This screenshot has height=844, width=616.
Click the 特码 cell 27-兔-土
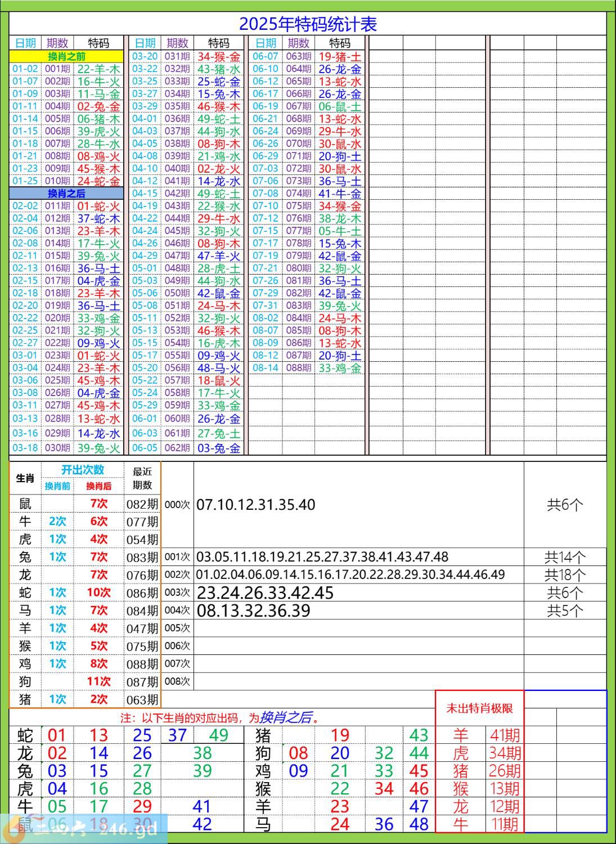click(219, 433)
